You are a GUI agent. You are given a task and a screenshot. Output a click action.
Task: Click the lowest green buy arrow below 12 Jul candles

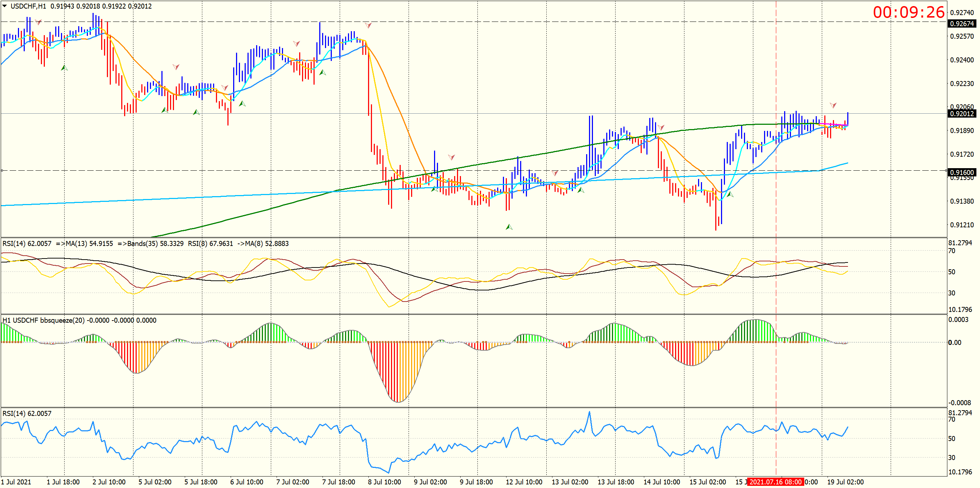pyautogui.click(x=509, y=227)
